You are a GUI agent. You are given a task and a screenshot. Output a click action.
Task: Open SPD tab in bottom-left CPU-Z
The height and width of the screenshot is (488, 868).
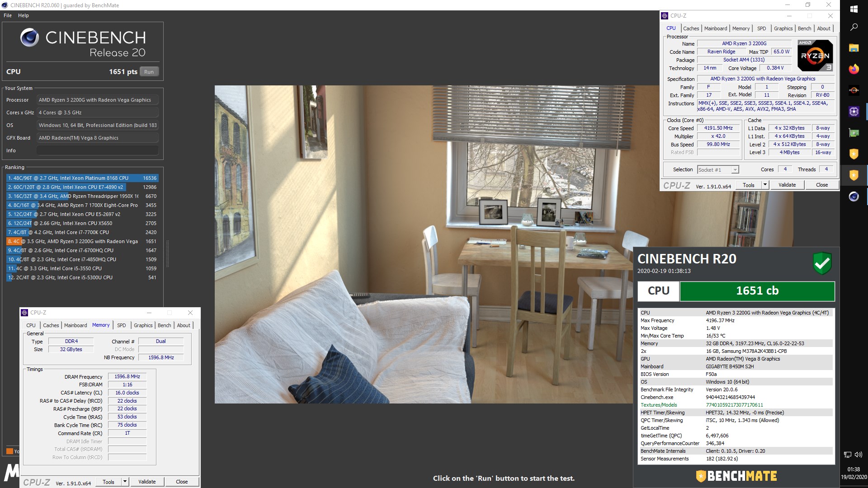tap(122, 325)
